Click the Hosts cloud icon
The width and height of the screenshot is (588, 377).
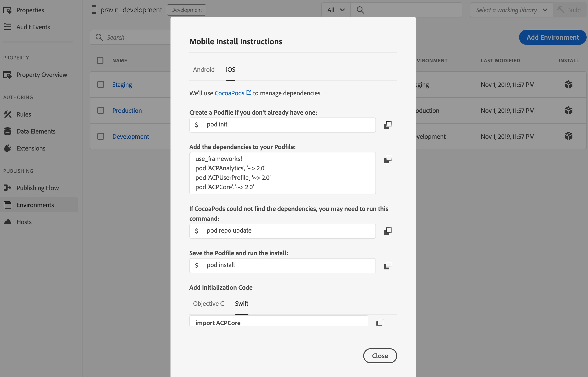(x=8, y=222)
